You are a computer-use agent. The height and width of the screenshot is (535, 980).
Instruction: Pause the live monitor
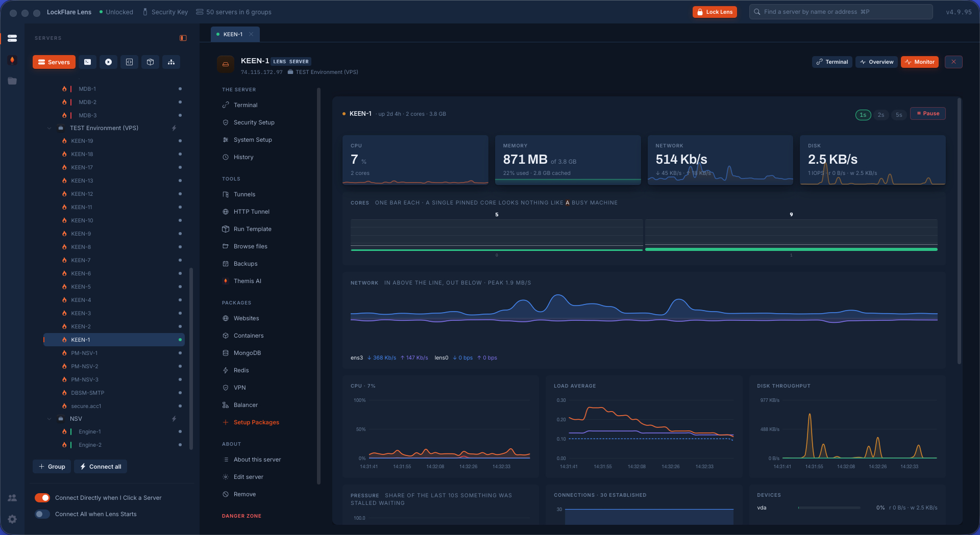tap(928, 114)
